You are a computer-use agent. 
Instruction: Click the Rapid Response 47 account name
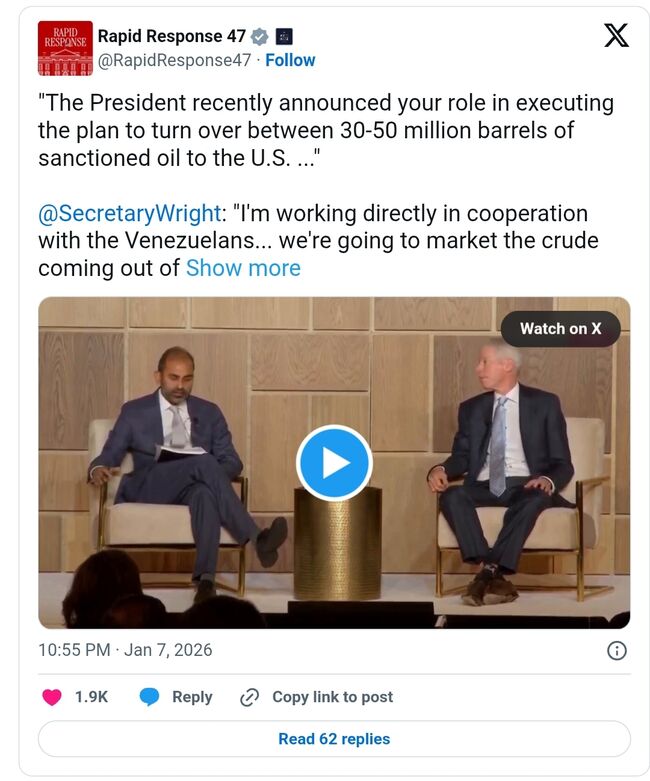point(171,36)
